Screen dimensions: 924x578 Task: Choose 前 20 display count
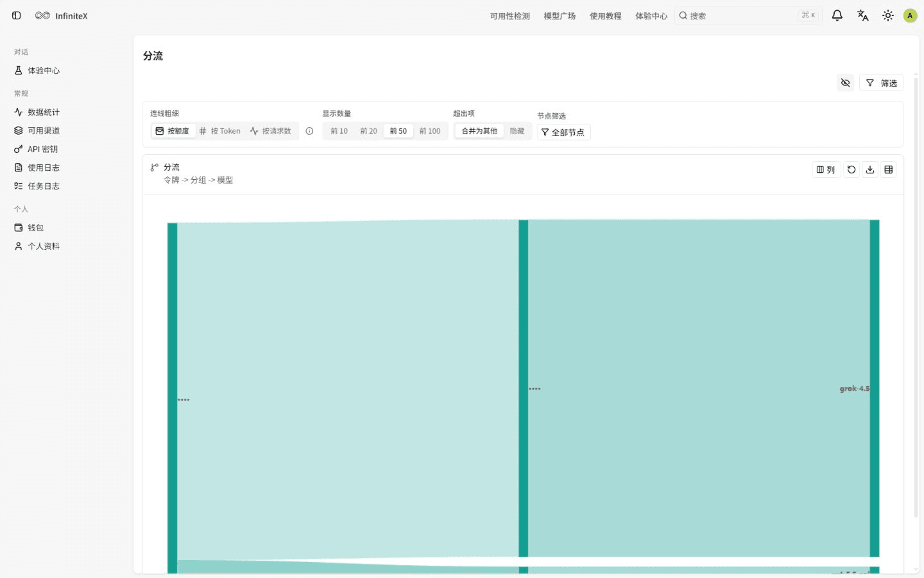(368, 131)
